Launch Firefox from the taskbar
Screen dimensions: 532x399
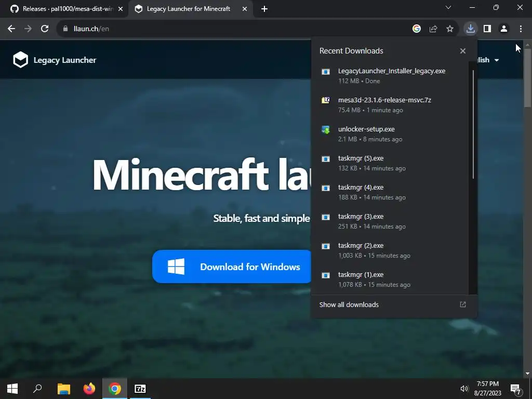tap(89, 389)
